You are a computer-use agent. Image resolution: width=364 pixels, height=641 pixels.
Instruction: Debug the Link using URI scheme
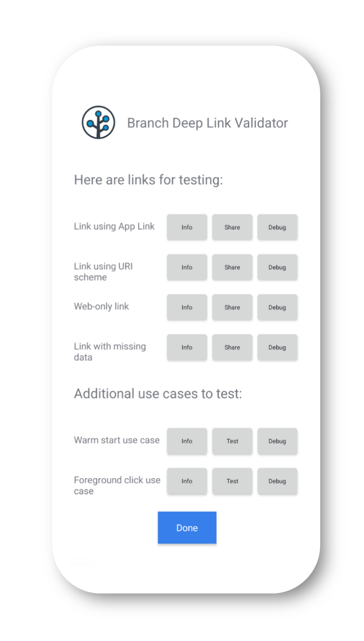tap(277, 267)
